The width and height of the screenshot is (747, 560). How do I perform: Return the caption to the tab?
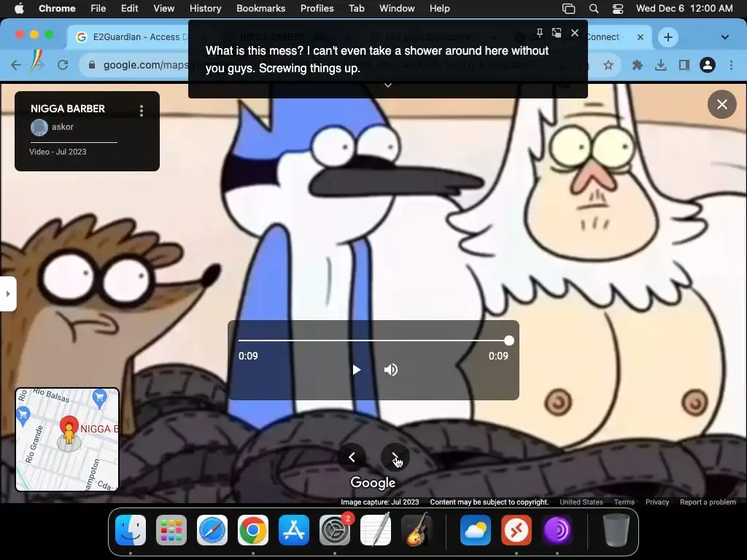pos(557,33)
